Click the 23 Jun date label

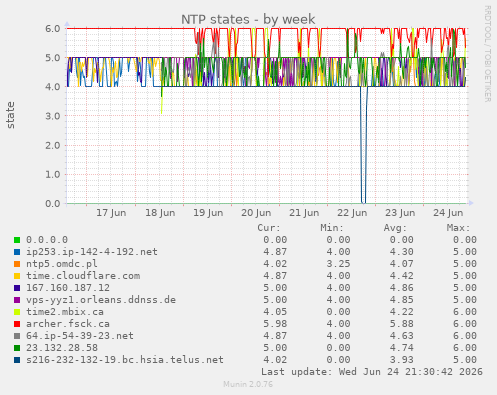[x=400, y=213]
